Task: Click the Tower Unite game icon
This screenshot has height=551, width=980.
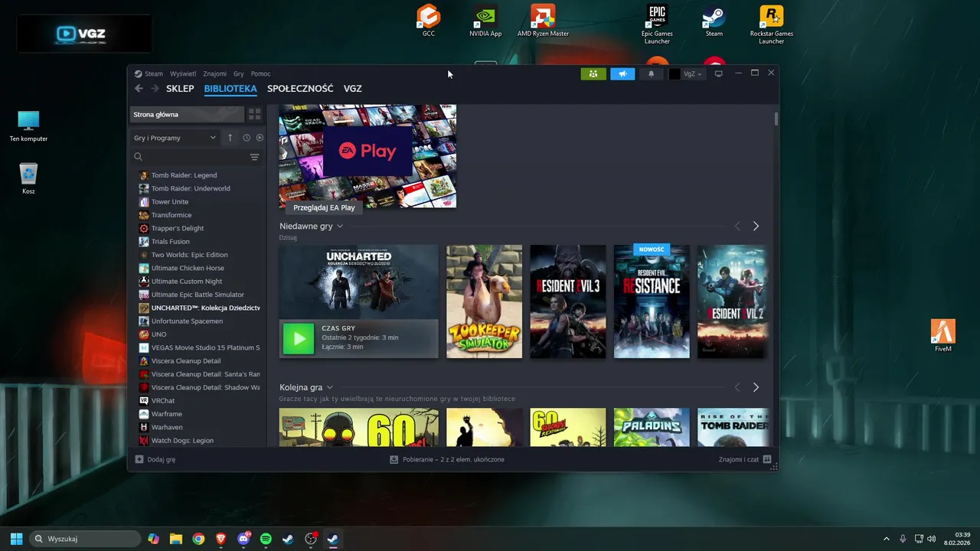Action: (x=144, y=202)
